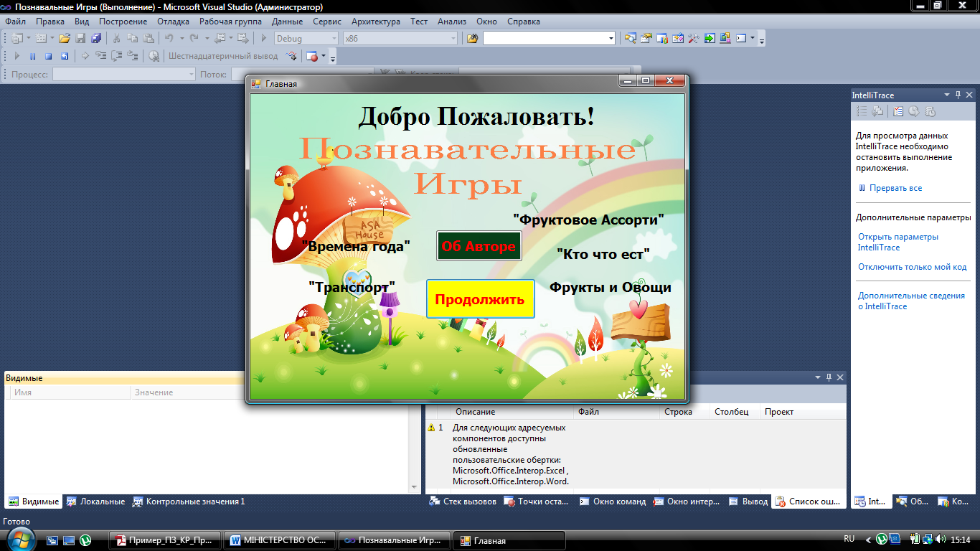The width and height of the screenshot is (980, 551).
Task: Click the "Фруктовое Ассорти" label
Action: [x=588, y=220]
